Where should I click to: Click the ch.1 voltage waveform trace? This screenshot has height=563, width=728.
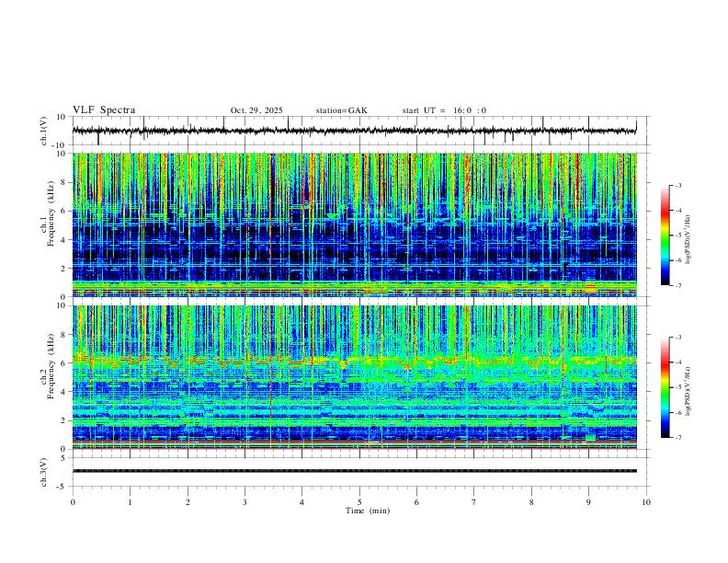click(x=354, y=131)
